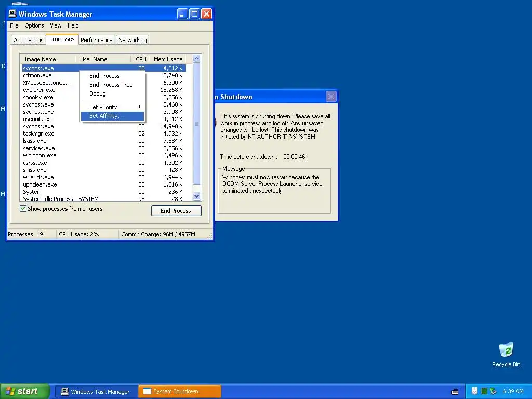The image size is (532, 399).
Task: Switch to the Performance tab
Action: coord(96,40)
